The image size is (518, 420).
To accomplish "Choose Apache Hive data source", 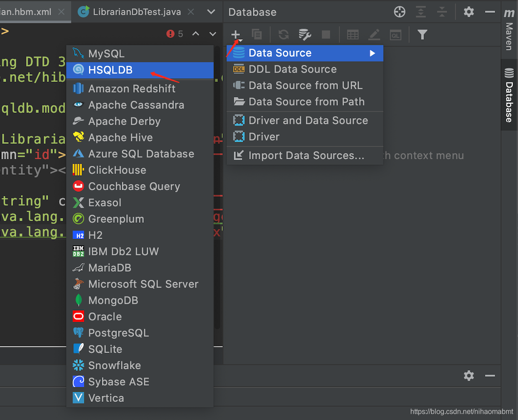I will point(140,138).
